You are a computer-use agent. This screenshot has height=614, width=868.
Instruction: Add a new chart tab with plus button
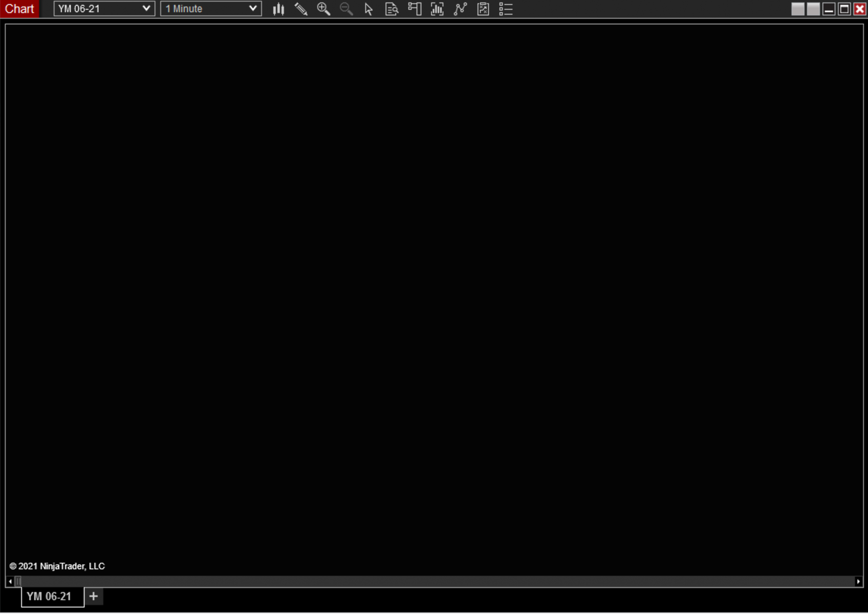93,596
